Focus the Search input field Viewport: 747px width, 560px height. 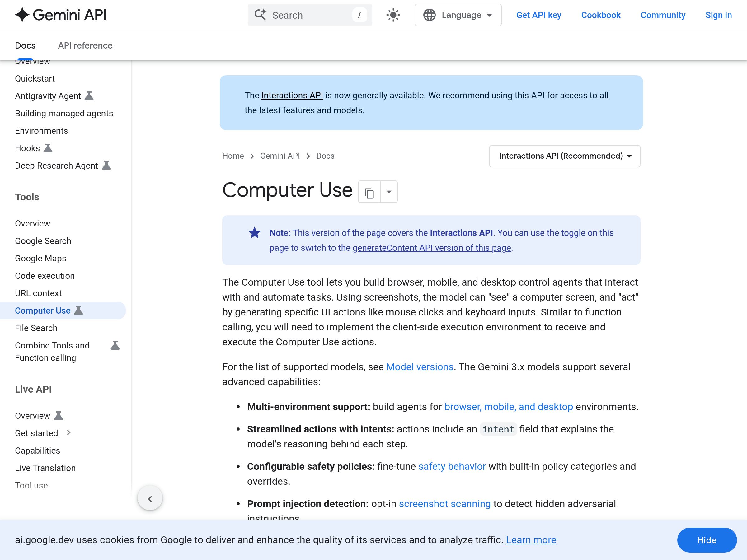click(310, 15)
